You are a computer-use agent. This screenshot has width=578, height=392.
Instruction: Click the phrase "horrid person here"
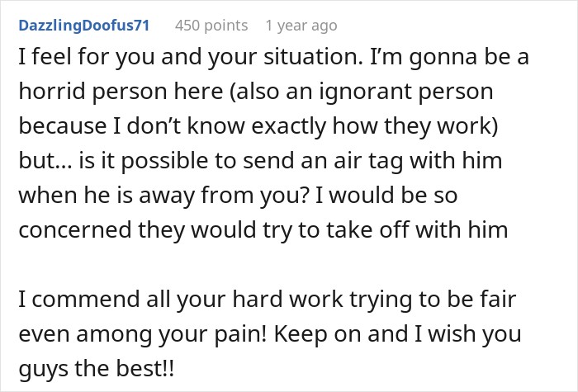[x=121, y=92]
